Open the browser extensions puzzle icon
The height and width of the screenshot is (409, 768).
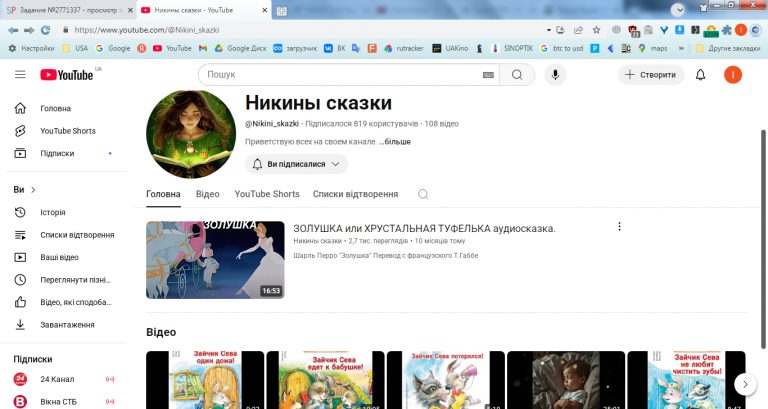coord(727,30)
